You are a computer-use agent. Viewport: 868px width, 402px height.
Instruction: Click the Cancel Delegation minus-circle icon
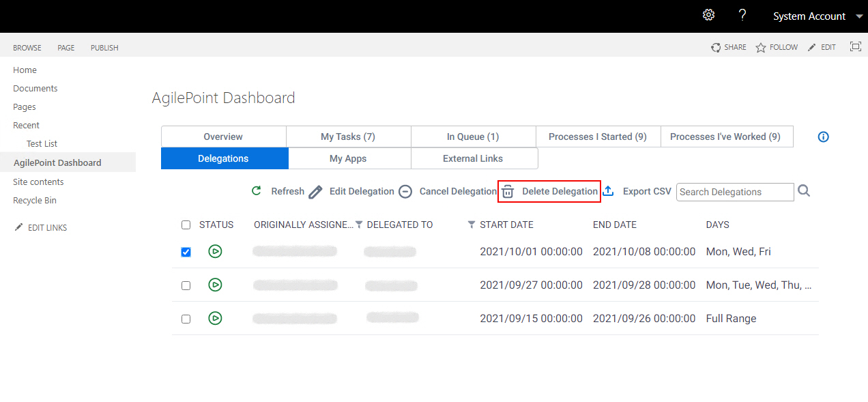pyautogui.click(x=405, y=192)
